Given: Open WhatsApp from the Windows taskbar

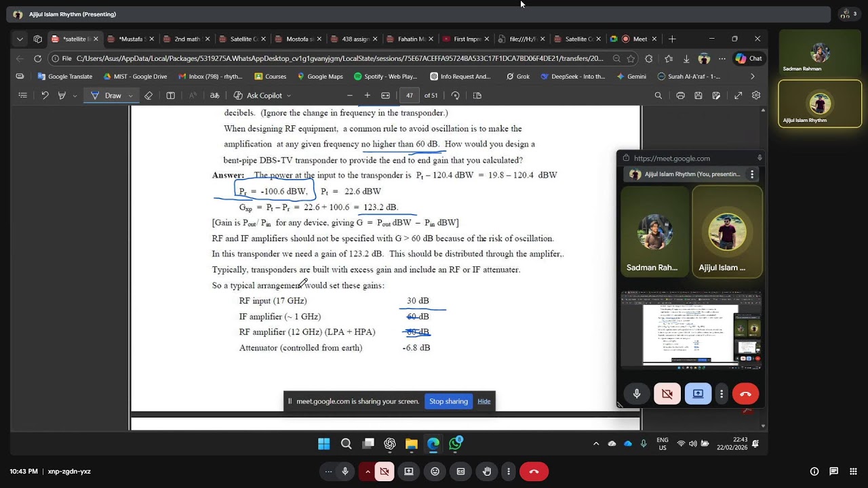Looking at the screenshot, I should [x=456, y=444].
